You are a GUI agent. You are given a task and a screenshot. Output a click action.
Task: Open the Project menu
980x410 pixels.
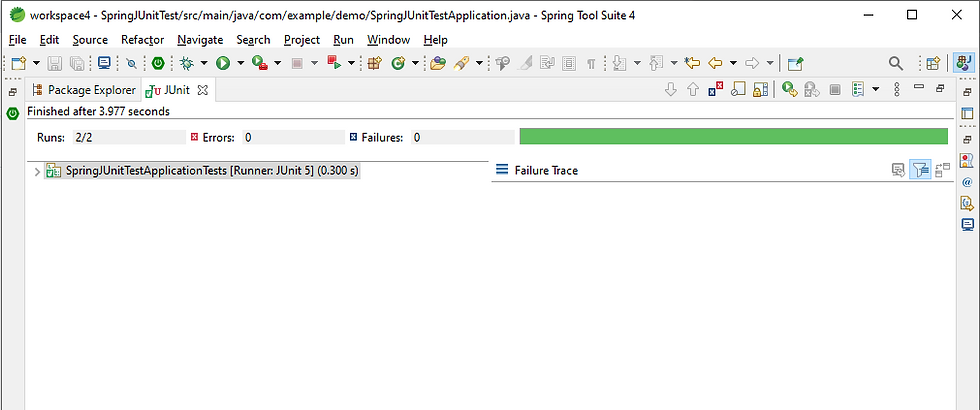302,40
